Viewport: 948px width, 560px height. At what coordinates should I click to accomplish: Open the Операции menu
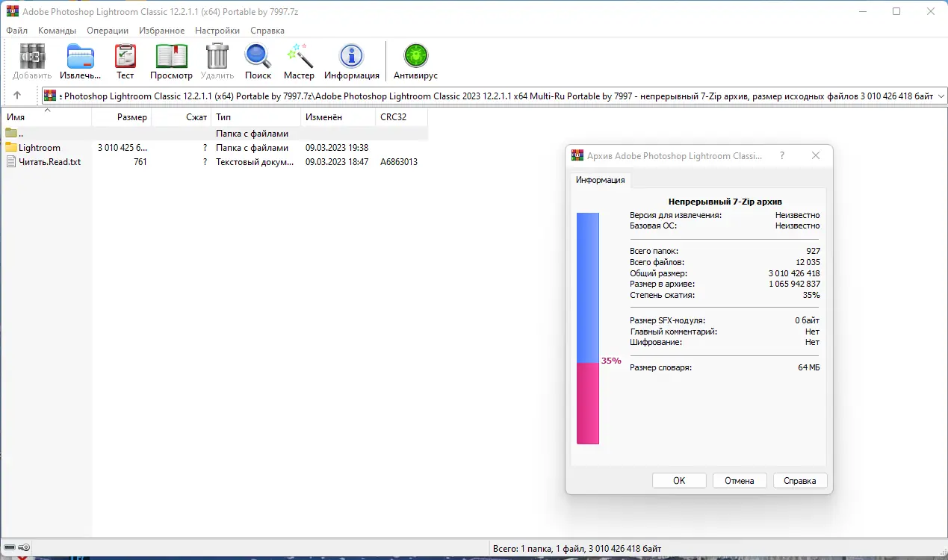108,31
